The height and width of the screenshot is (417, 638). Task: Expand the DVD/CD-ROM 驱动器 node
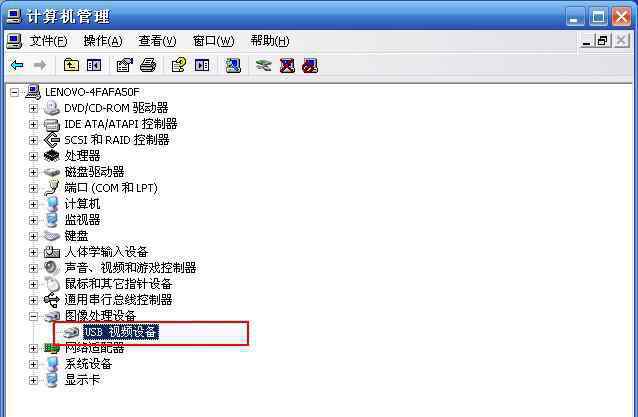click(33, 108)
